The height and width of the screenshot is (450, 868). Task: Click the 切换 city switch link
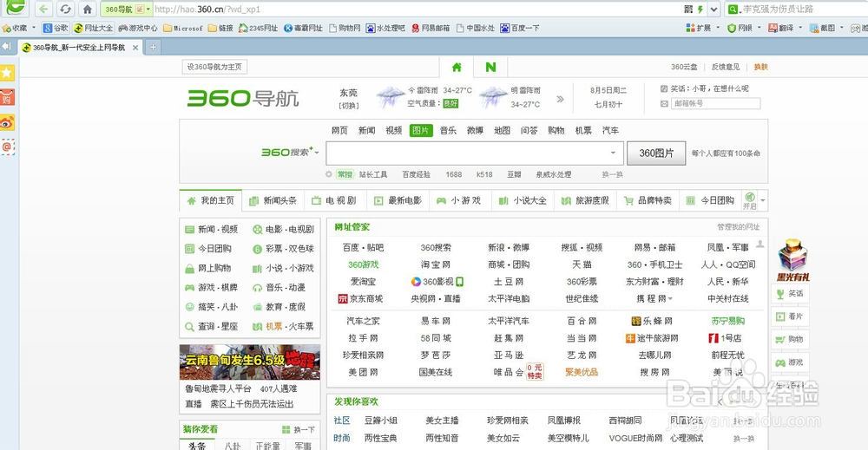[x=349, y=105]
